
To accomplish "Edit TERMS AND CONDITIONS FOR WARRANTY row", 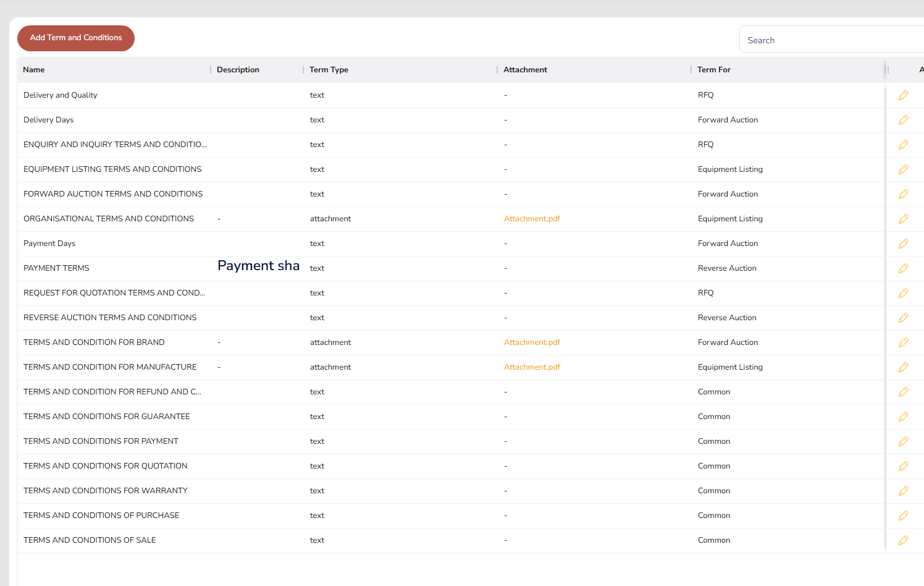I will pos(903,491).
